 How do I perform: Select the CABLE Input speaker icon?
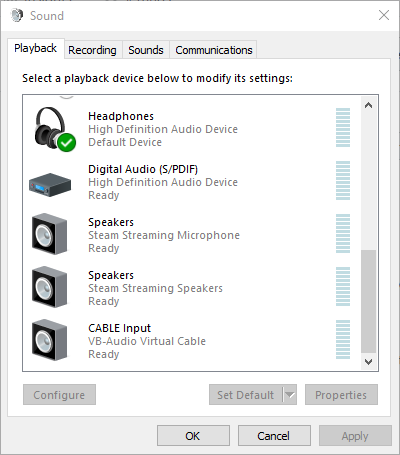tap(50, 340)
